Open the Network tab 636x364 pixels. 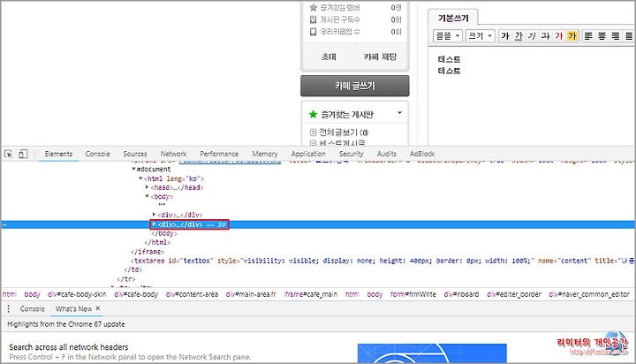coord(174,154)
